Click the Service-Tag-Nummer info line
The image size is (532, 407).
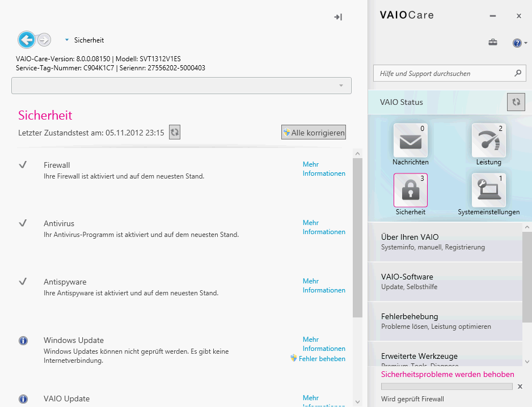pyautogui.click(x=110, y=68)
